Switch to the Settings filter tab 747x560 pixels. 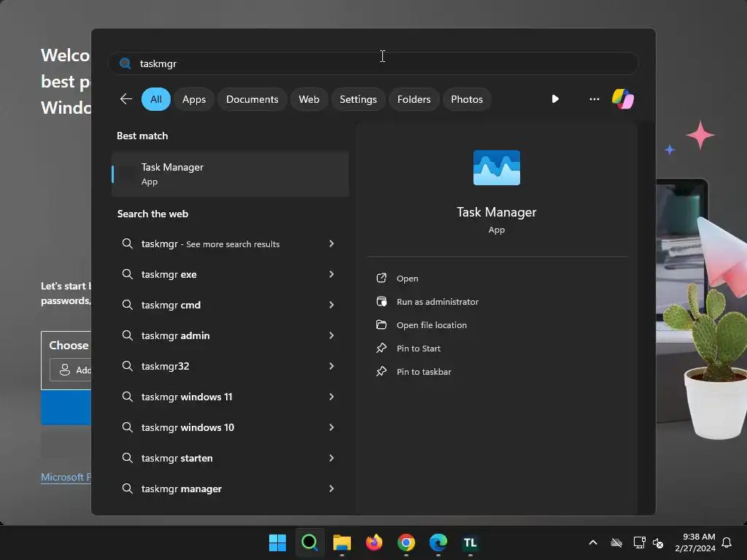(357, 99)
